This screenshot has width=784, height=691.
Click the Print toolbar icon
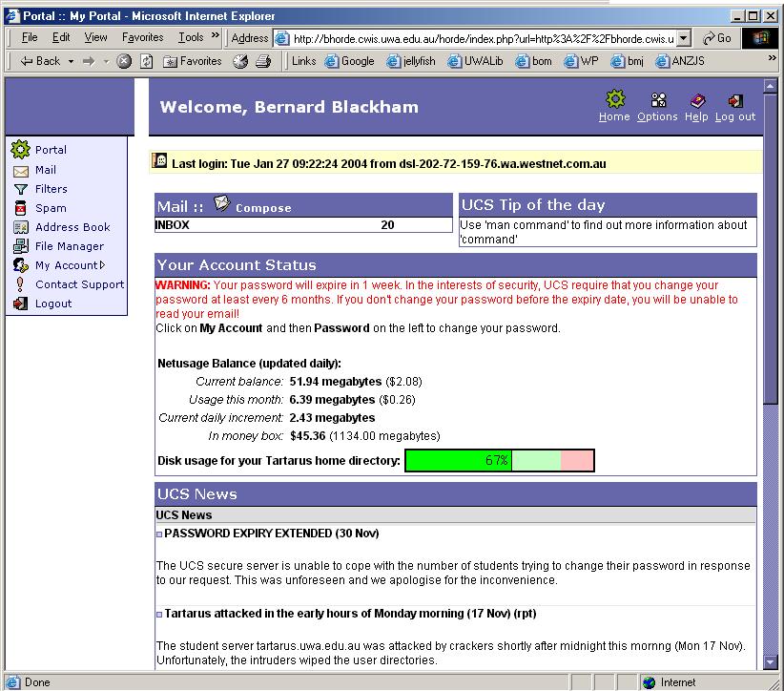click(x=263, y=61)
